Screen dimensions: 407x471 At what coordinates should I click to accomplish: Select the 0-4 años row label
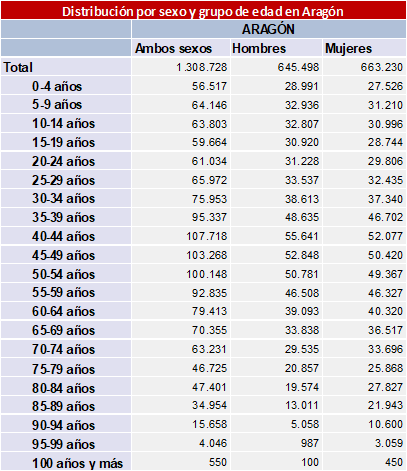click(x=57, y=86)
